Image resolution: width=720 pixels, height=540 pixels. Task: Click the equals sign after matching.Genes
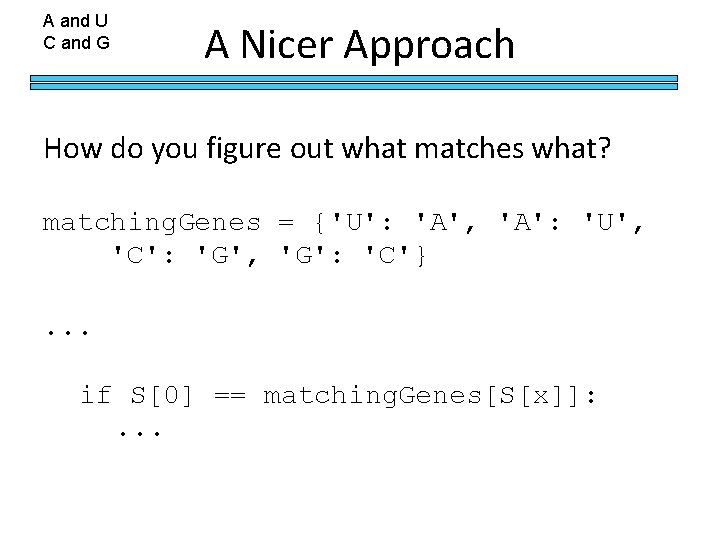286,223
